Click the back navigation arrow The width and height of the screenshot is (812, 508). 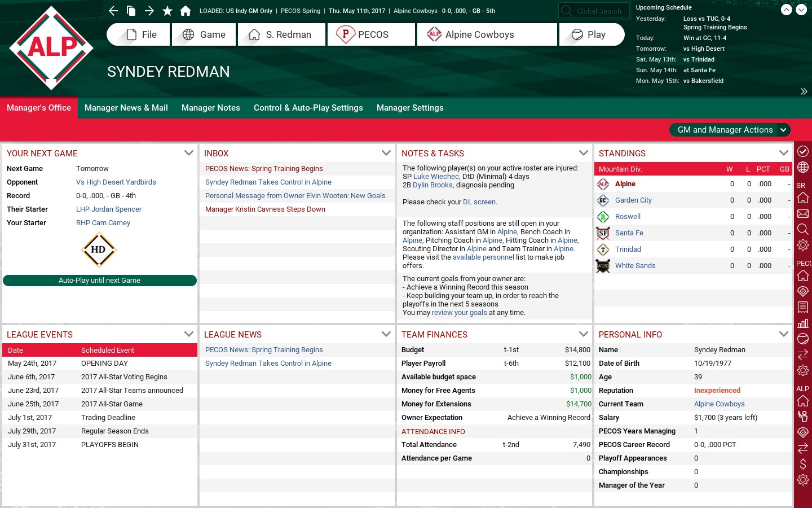click(x=113, y=11)
